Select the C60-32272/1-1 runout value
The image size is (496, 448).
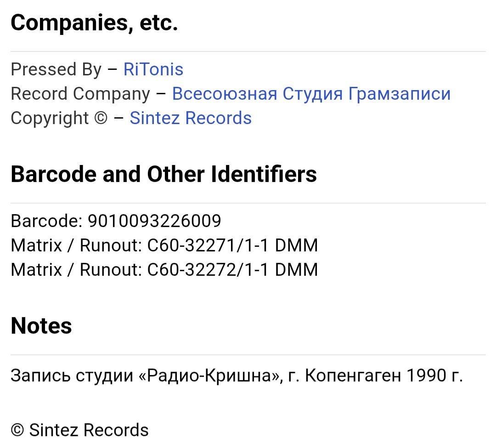pyautogui.click(x=208, y=270)
